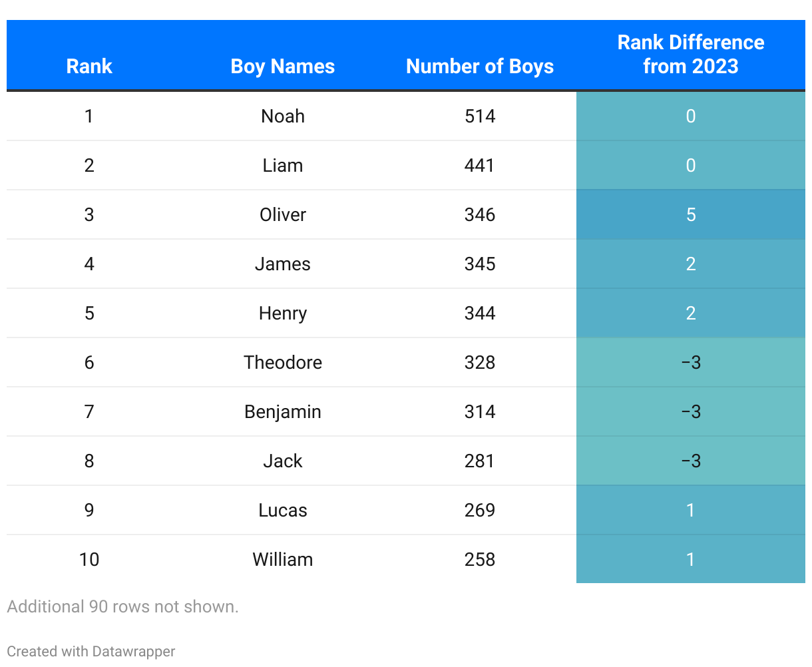812x667 pixels.
Task: Click the name Noah
Action: pos(283,116)
